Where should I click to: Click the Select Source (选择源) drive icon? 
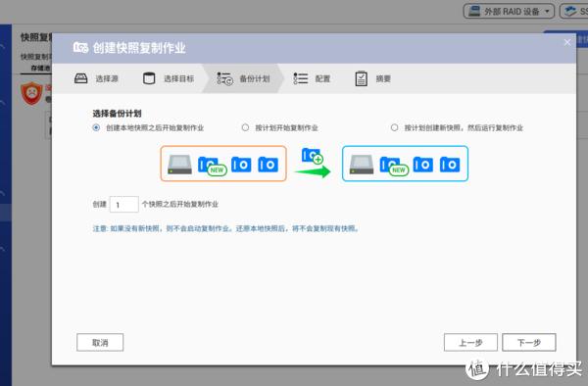[80, 78]
